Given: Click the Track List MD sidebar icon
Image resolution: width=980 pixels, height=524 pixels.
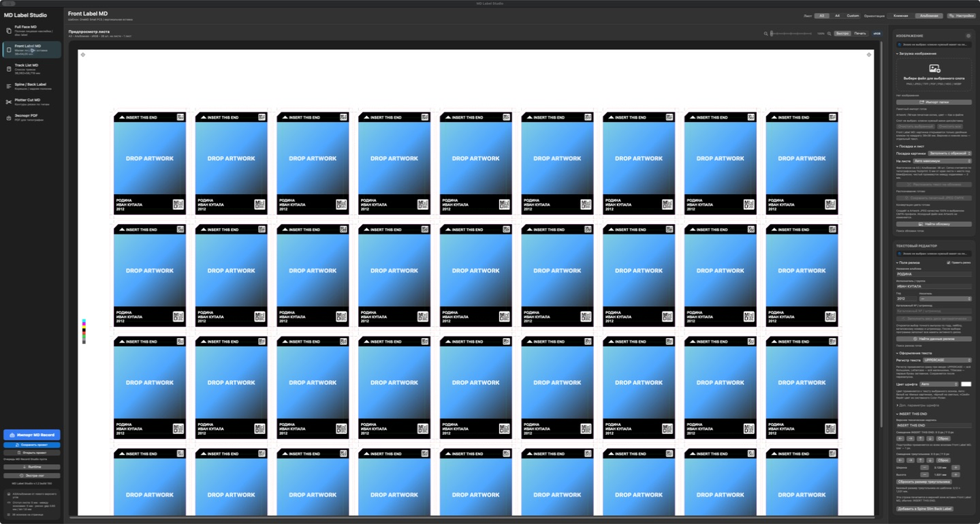Looking at the screenshot, I should click(x=8, y=69).
